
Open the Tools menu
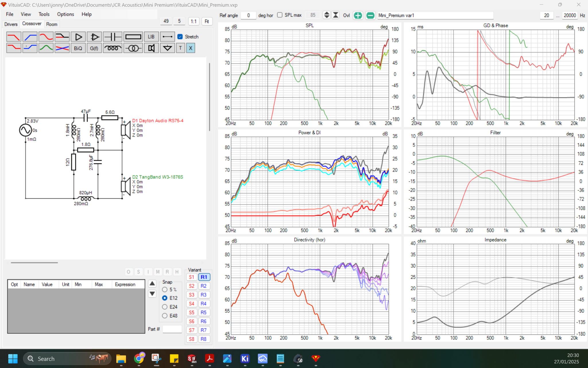44,14
